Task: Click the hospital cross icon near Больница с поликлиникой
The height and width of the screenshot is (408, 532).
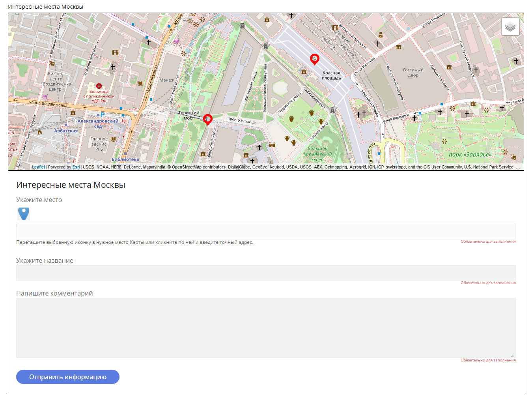Action: (x=99, y=86)
